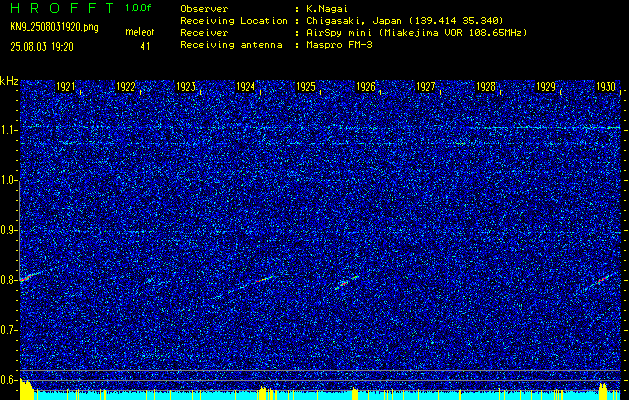Viewport: 629px width, 400px height.
Task: Click the Receiving Location label
Action: click(234, 21)
